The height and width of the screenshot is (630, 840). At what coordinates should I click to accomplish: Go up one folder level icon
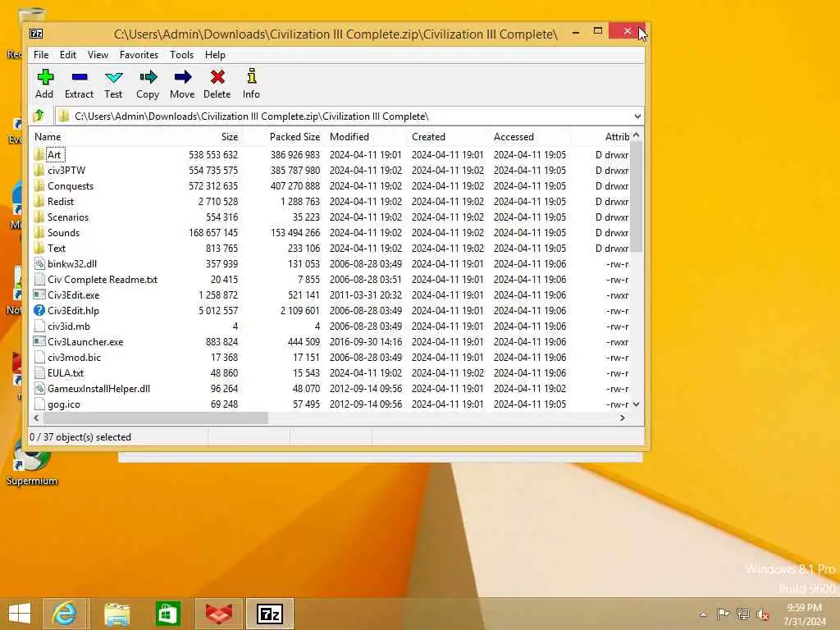pos(39,116)
